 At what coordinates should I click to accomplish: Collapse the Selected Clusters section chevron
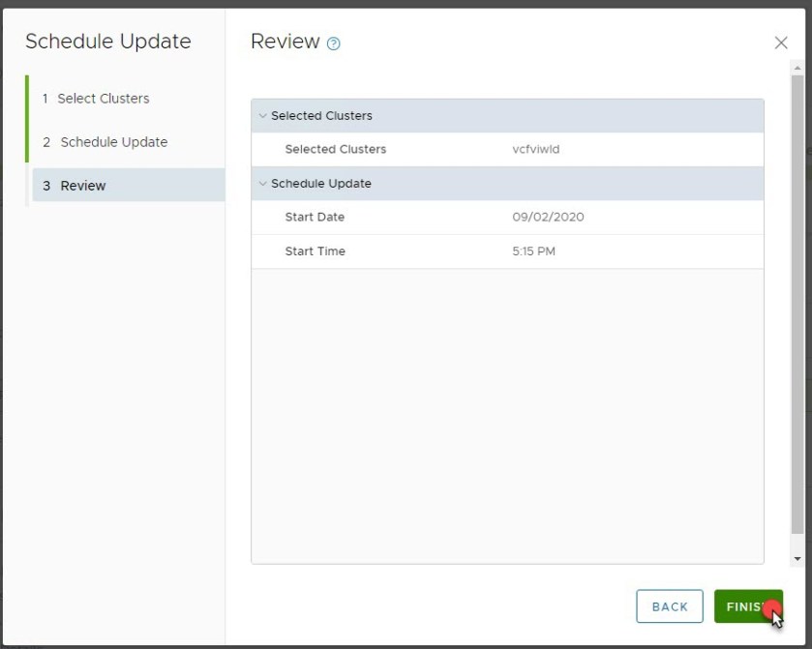click(262, 116)
